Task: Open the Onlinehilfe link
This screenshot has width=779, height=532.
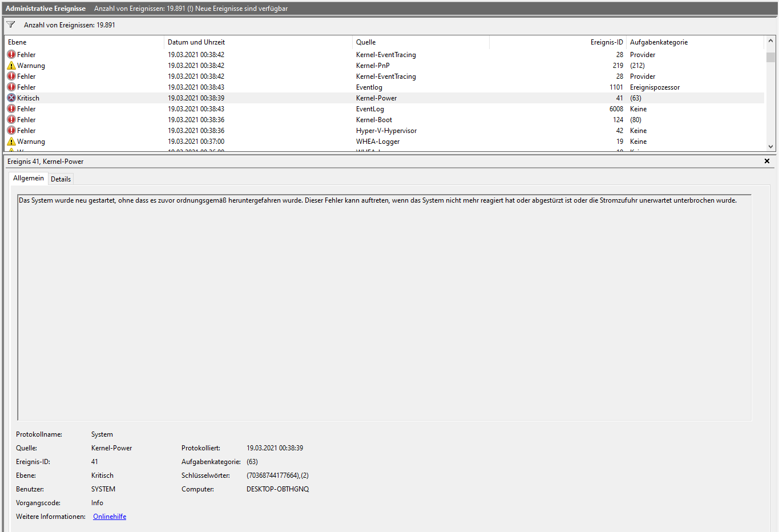Action: 110,517
